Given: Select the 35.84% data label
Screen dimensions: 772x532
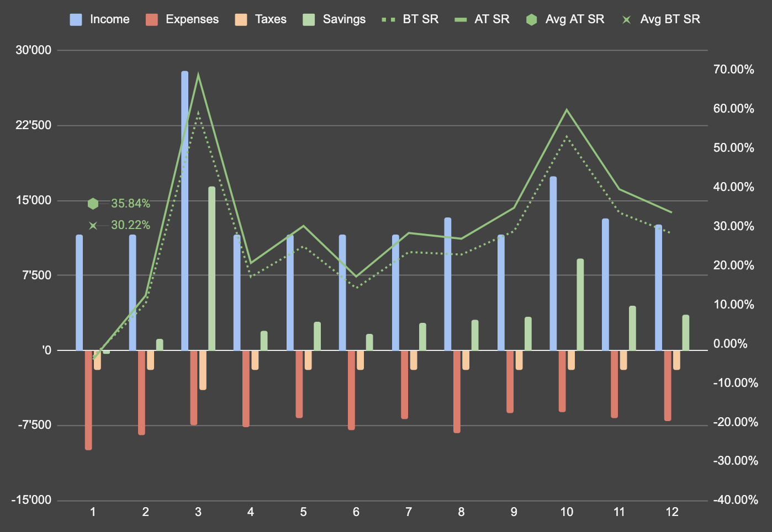Looking at the screenshot, I should pos(130,204).
